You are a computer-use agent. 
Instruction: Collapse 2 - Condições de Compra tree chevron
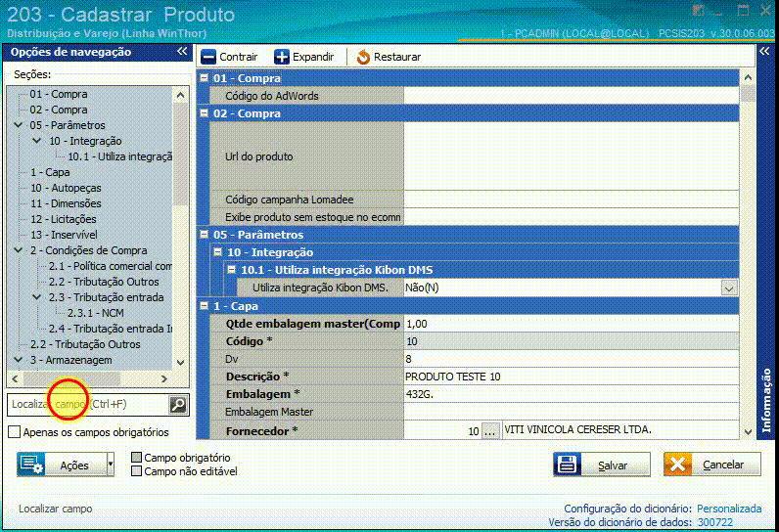point(18,250)
